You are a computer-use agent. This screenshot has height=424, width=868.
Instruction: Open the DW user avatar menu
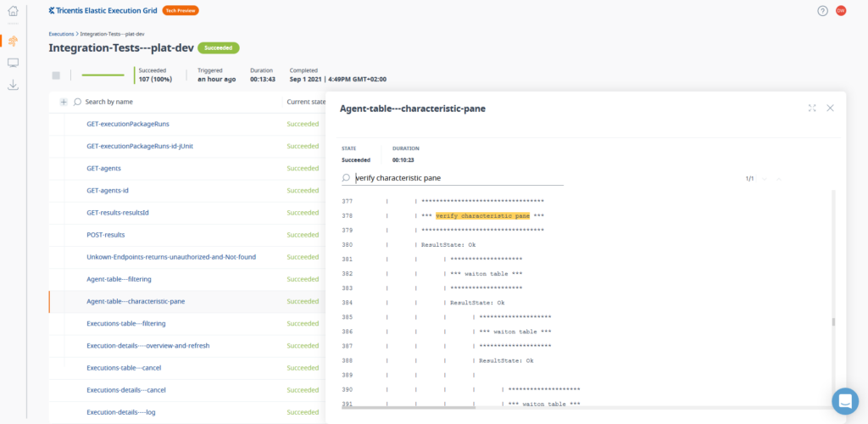pos(841,10)
